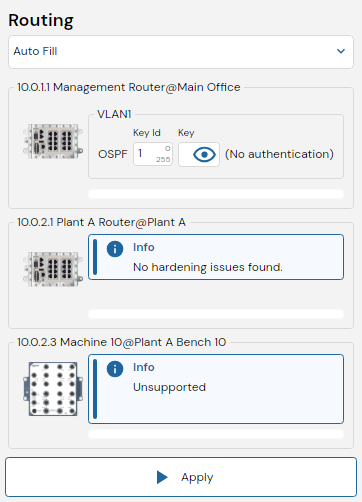Click the (No authentication) label
This screenshot has height=502, width=362.
279,154
